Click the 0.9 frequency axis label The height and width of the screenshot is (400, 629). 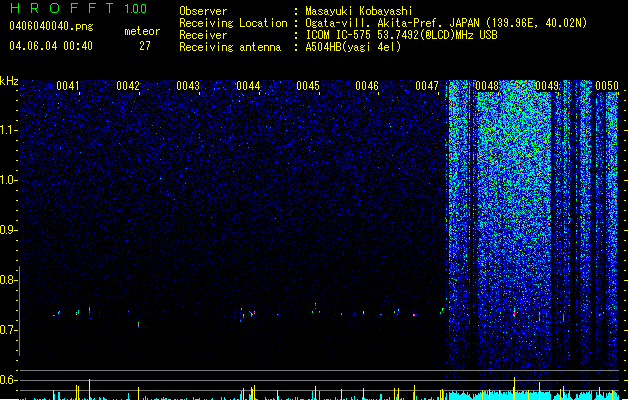tap(9, 230)
